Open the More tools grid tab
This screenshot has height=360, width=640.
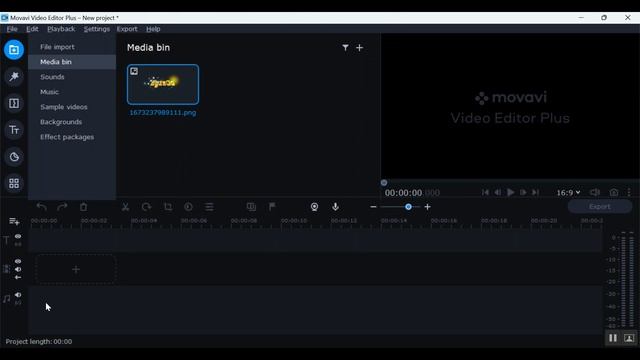pos(14,184)
